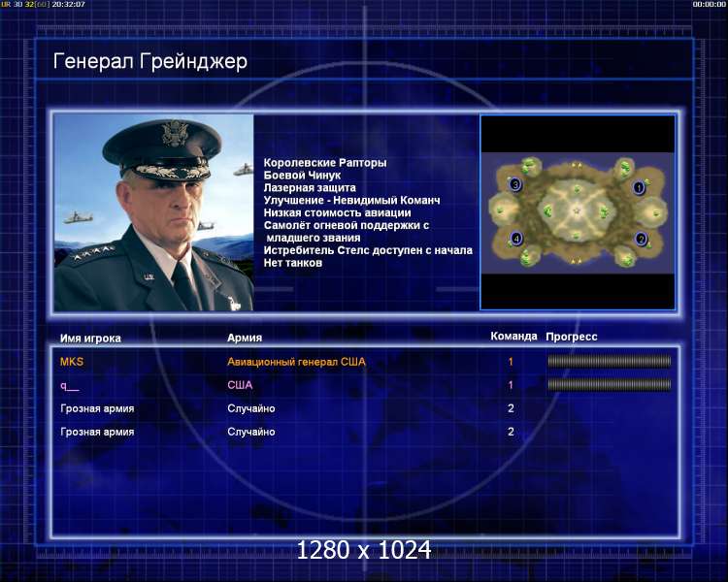This screenshot has width=728, height=582.
Task: Click 'Низкая стоимость авиации' line
Action: pyautogui.click(x=337, y=213)
